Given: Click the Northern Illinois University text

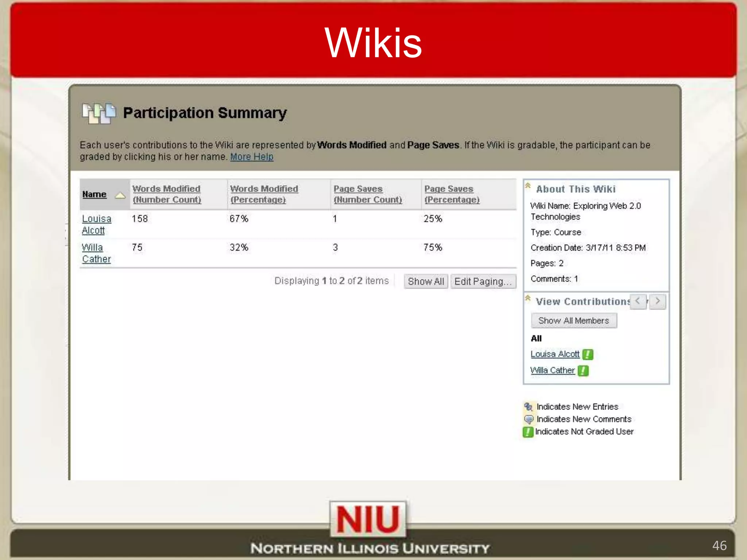Looking at the screenshot, I should tap(370, 548).
